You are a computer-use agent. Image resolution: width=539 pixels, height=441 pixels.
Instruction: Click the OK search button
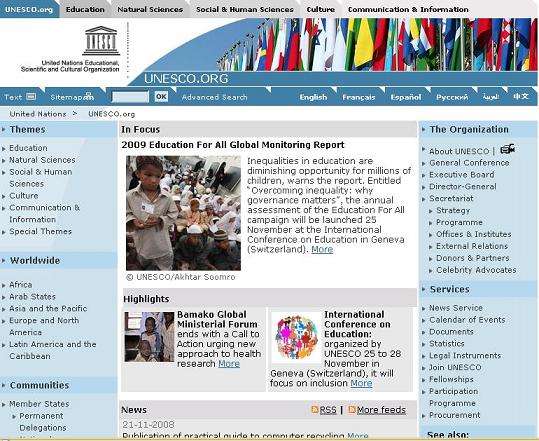(161, 97)
